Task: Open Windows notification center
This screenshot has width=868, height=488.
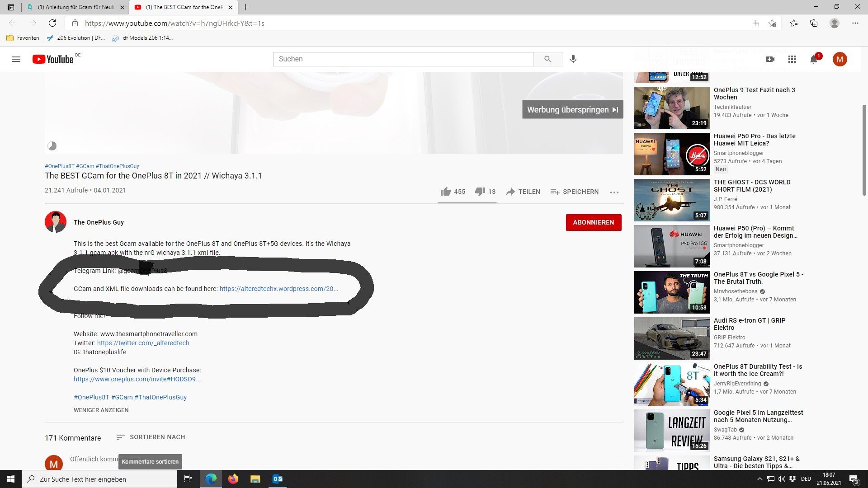Action: [x=854, y=479]
